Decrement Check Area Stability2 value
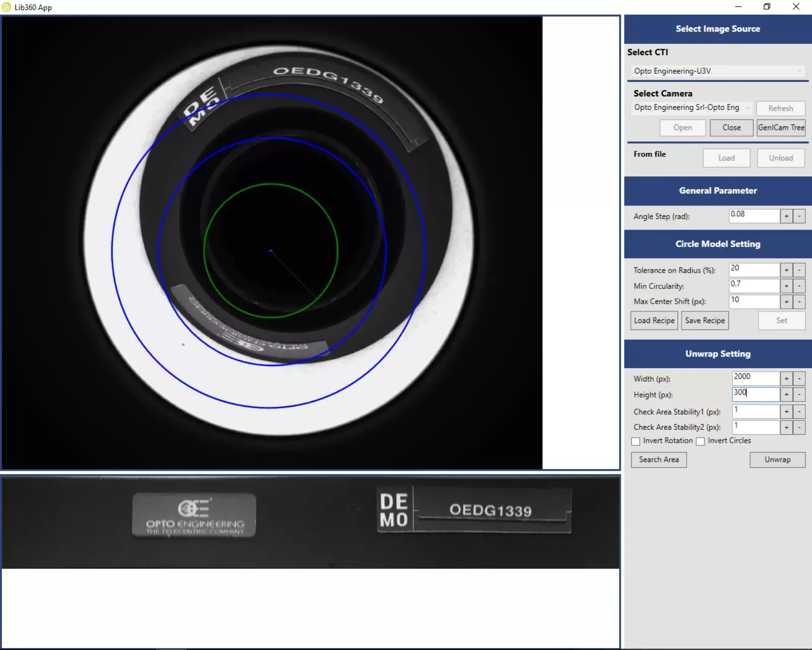 pos(799,428)
